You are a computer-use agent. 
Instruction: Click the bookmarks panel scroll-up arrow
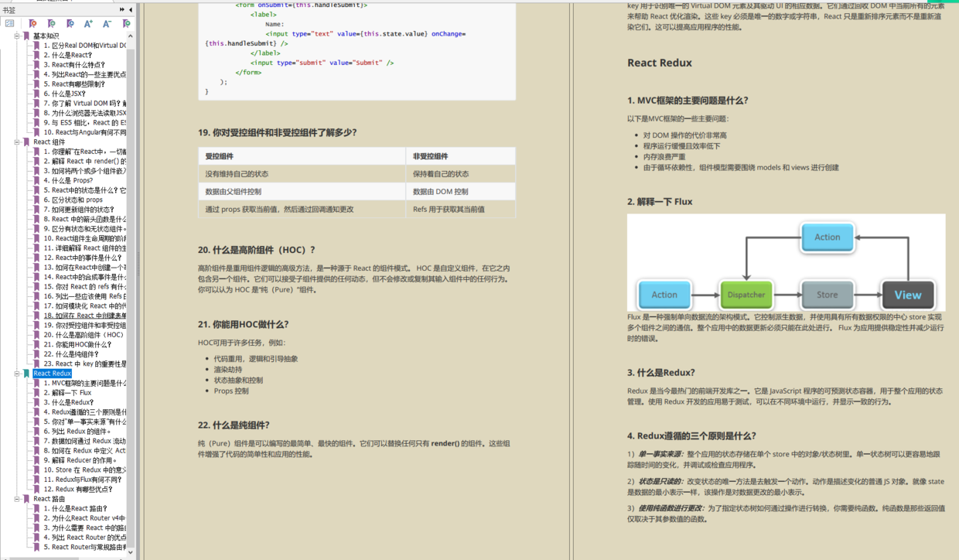tap(131, 36)
